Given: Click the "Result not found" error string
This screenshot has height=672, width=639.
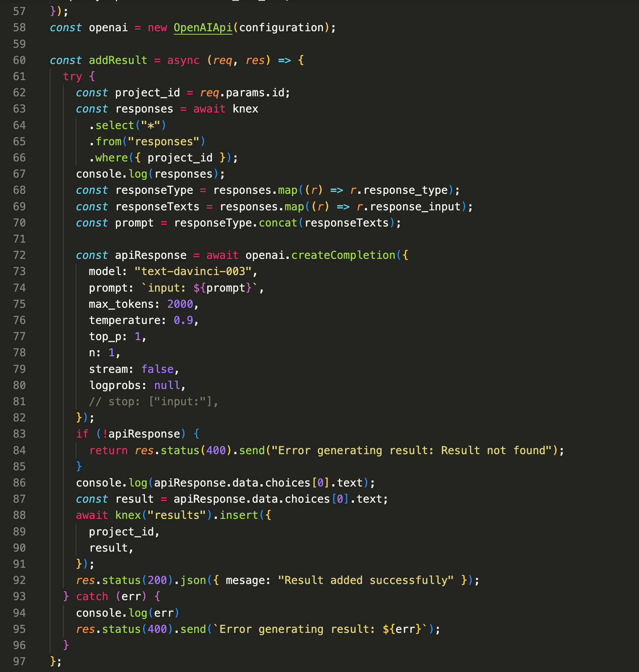Looking at the screenshot, I should click(x=411, y=450).
